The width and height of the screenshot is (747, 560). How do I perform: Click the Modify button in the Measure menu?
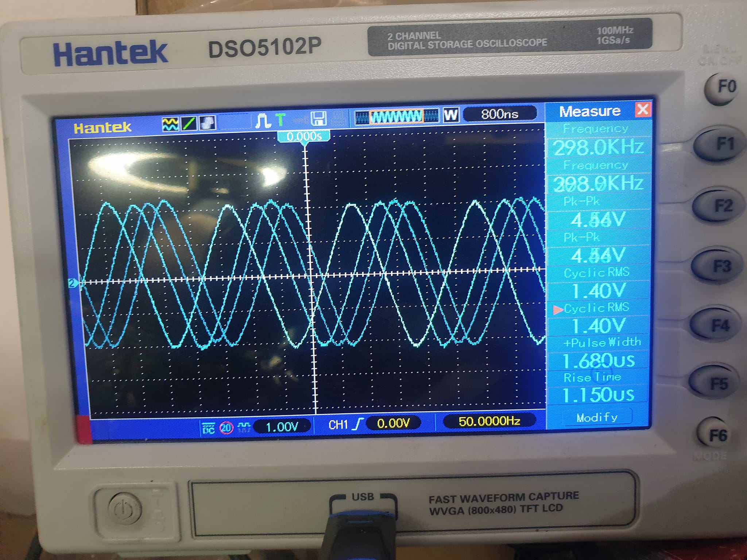(x=597, y=417)
